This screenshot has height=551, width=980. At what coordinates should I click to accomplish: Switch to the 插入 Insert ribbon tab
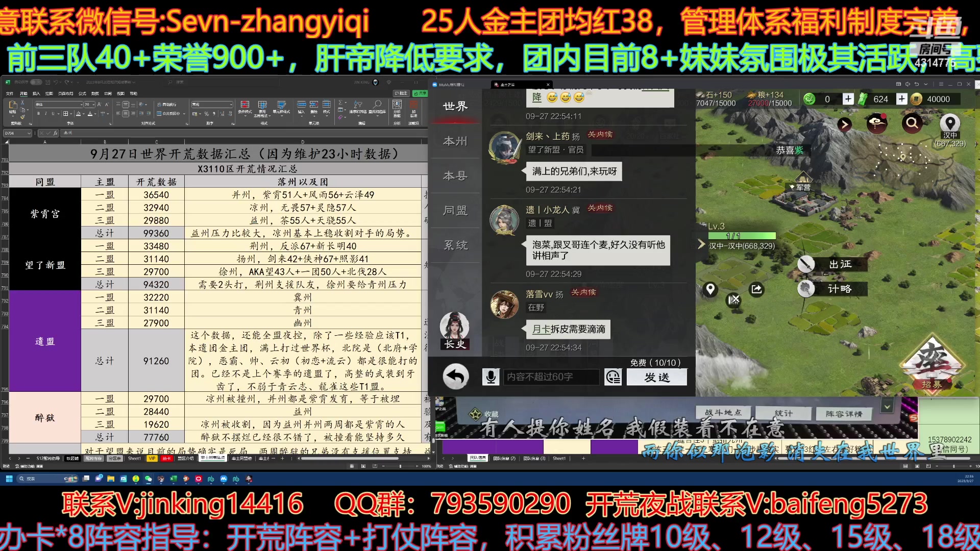(36, 93)
